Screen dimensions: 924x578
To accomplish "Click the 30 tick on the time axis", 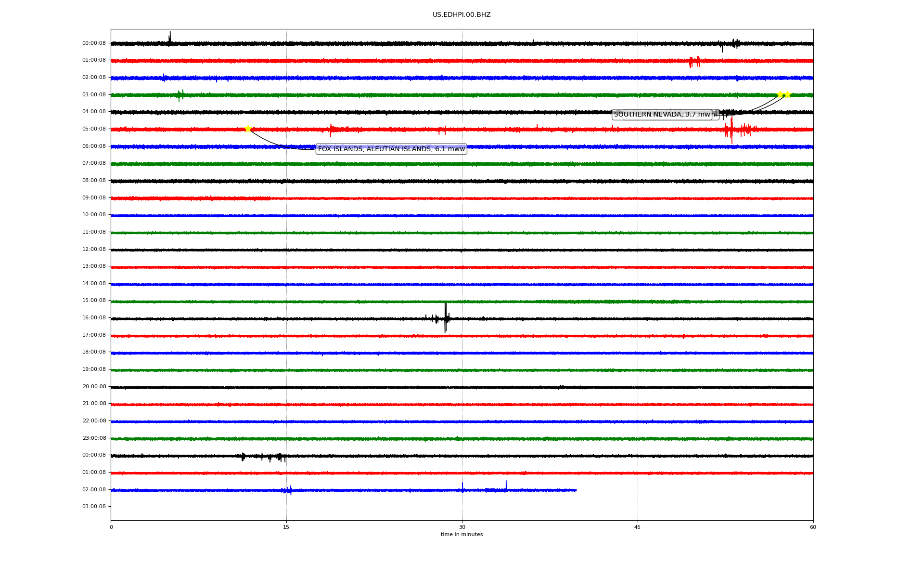I will coord(462,527).
